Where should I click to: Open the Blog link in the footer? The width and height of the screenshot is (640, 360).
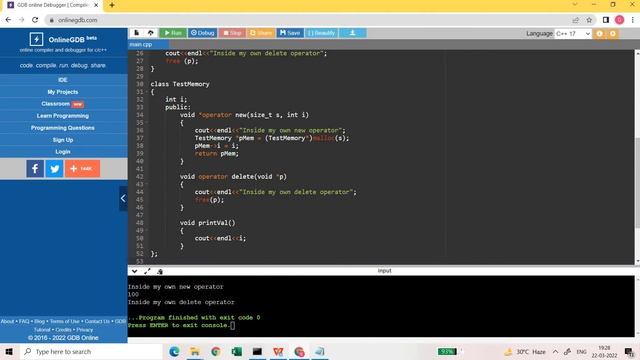[x=40, y=321]
